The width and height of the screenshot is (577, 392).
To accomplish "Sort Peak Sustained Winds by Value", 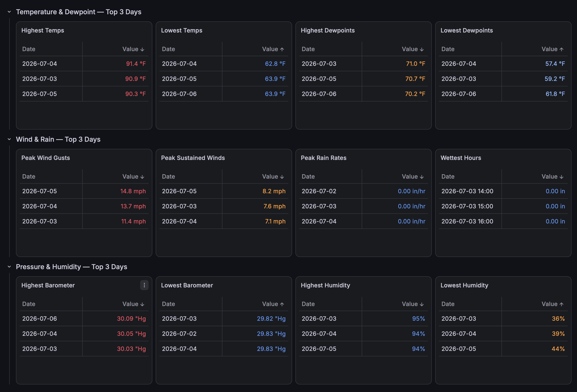I will (x=273, y=177).
